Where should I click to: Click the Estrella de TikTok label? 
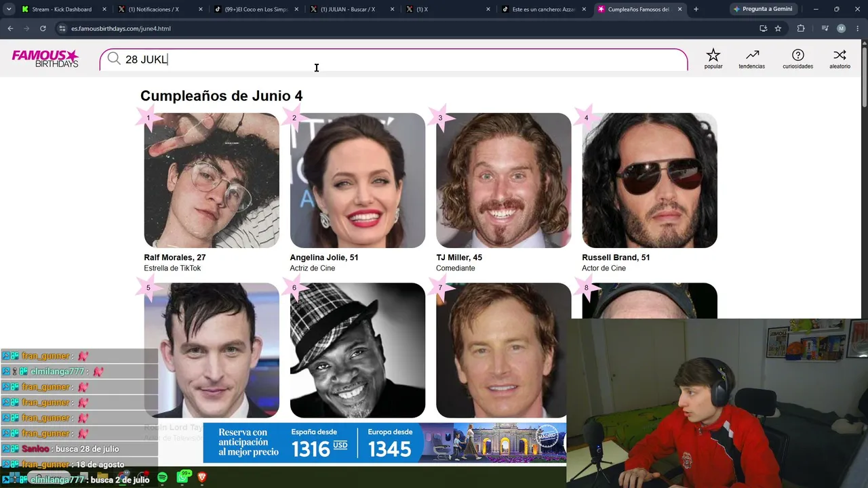(x=172, y=268)
